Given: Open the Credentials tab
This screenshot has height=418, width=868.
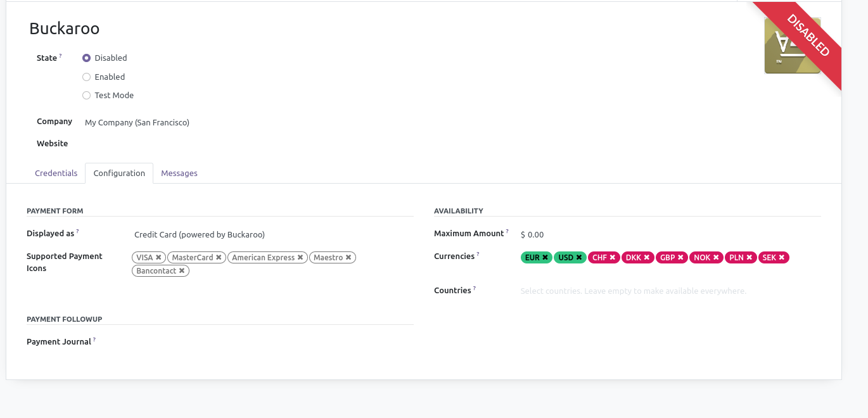Looking at the screenshot, I should coord(56,173).
